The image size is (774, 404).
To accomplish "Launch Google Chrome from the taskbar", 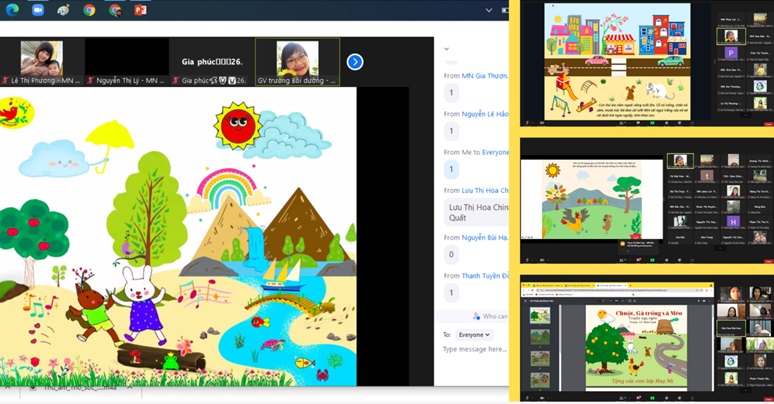I will click(89, 9).
